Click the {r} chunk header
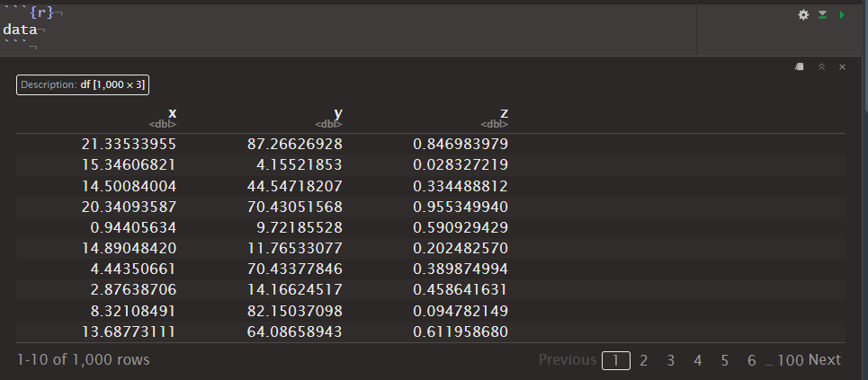 41,13
